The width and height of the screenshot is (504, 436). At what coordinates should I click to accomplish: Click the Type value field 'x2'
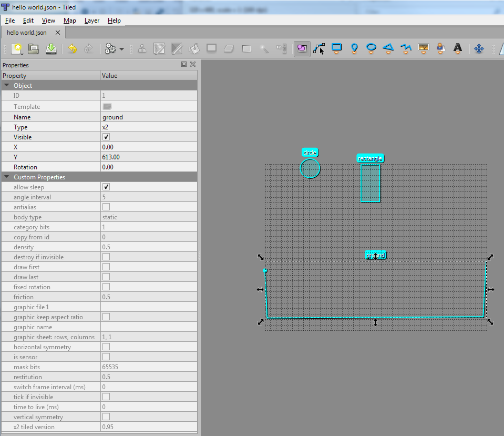click(x=149, y=127)
